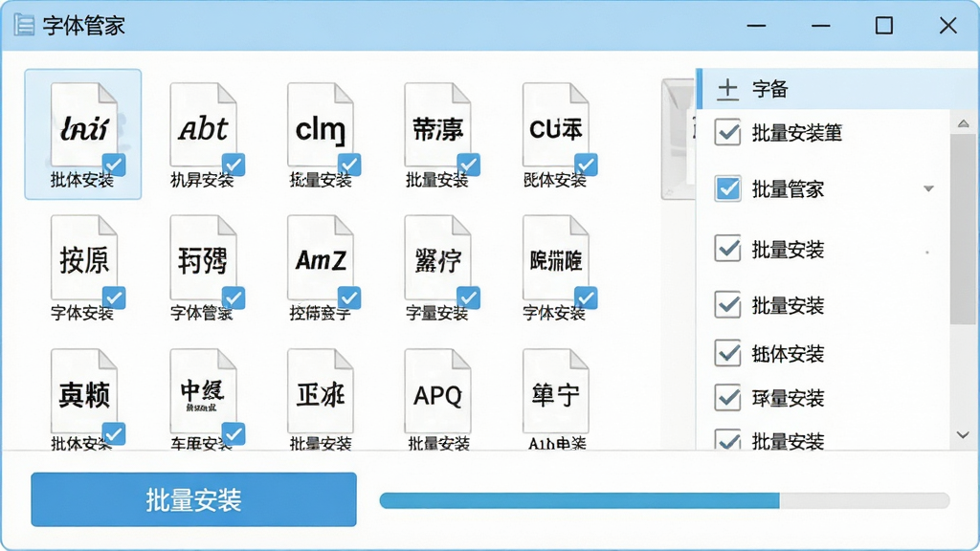Select the "CU本" font file icon
The width and height of the screenshot is (980, 551).
click(556, 125)
